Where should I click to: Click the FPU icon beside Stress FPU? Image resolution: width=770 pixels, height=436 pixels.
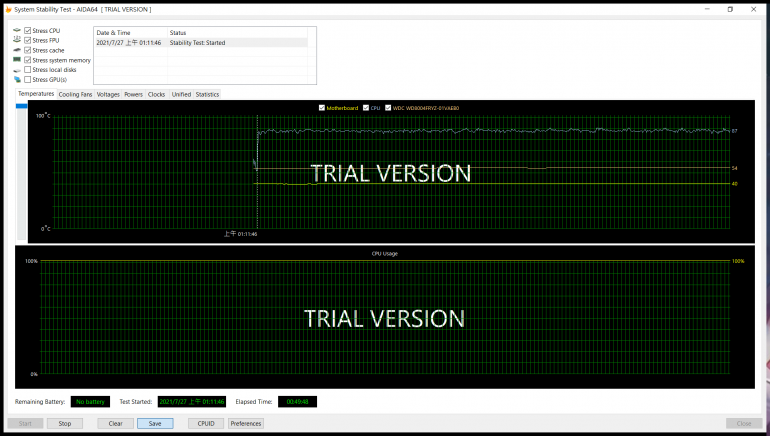17,40
